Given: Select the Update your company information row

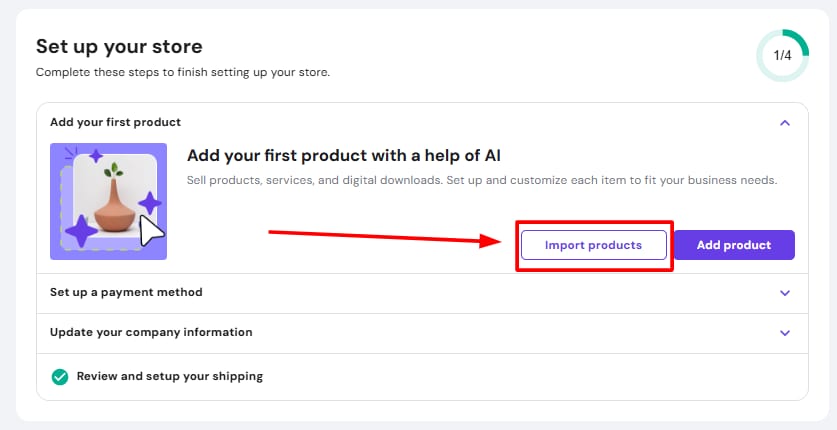Looking at the screenshot, I should [x=151, y=332].
